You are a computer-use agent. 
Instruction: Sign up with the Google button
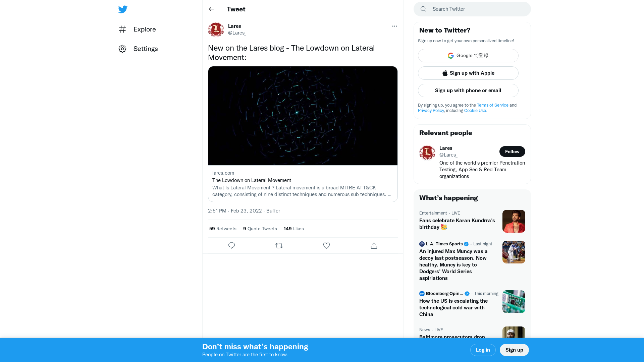pos(468,56)
